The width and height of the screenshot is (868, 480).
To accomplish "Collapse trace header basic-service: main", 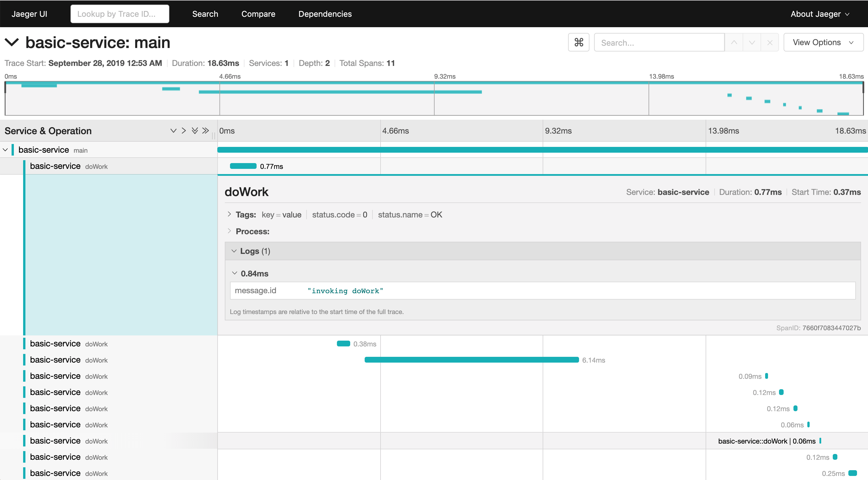I will (12, 43).
